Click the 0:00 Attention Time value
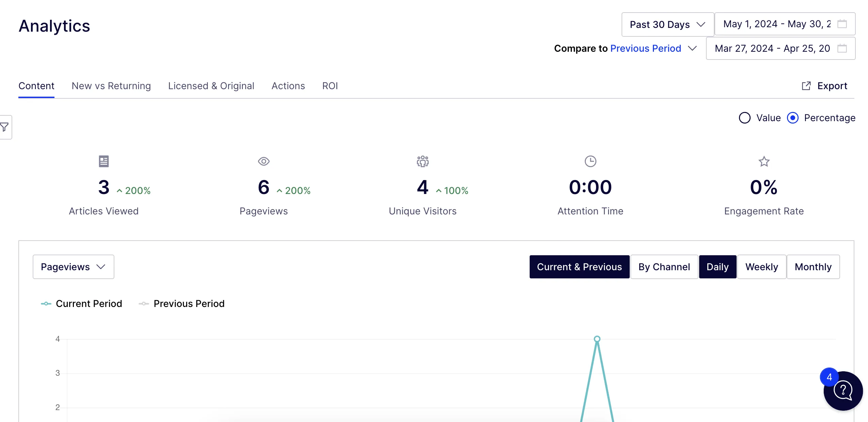 (x=591, y=187)
